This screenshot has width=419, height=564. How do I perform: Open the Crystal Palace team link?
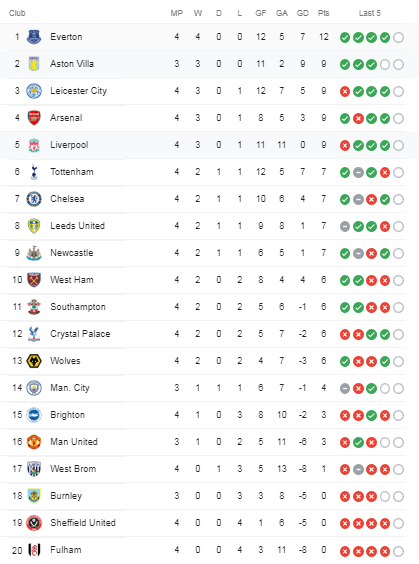pyautogui.click(x=80, y=334)
